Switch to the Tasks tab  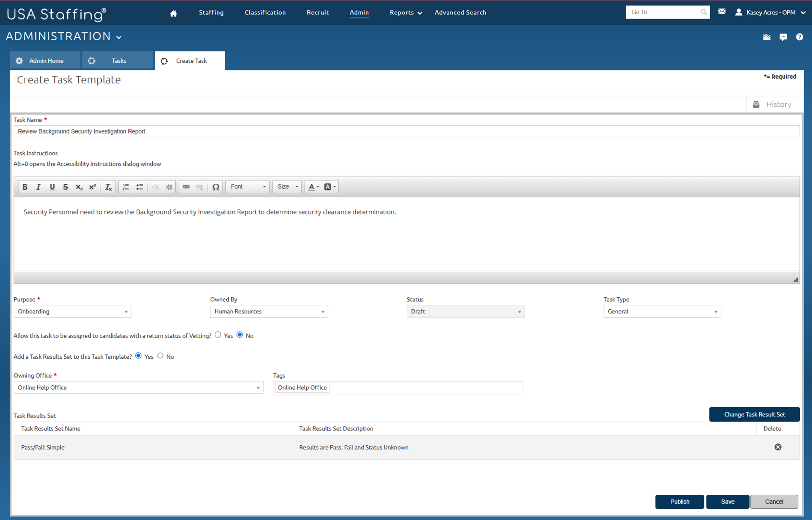tap(118, 60)
